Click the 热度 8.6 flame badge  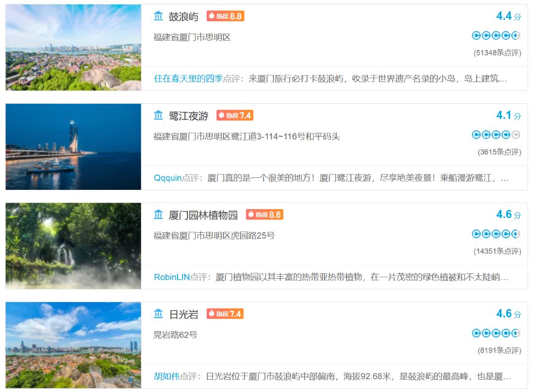click(x=265, y=215)
